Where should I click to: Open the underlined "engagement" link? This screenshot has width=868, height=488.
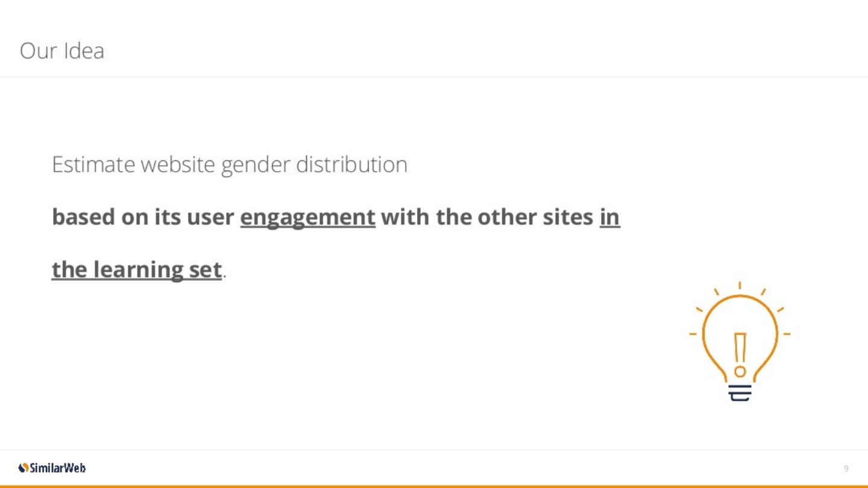point(307,217)
